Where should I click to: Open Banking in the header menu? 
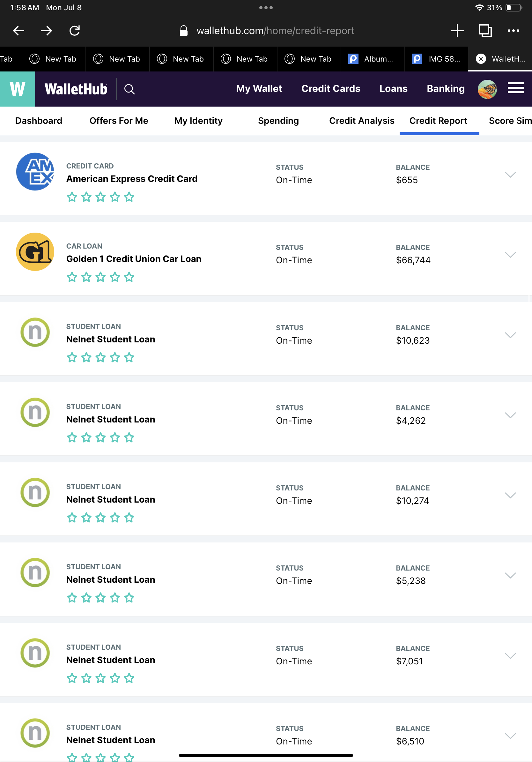tap(446, 89)
